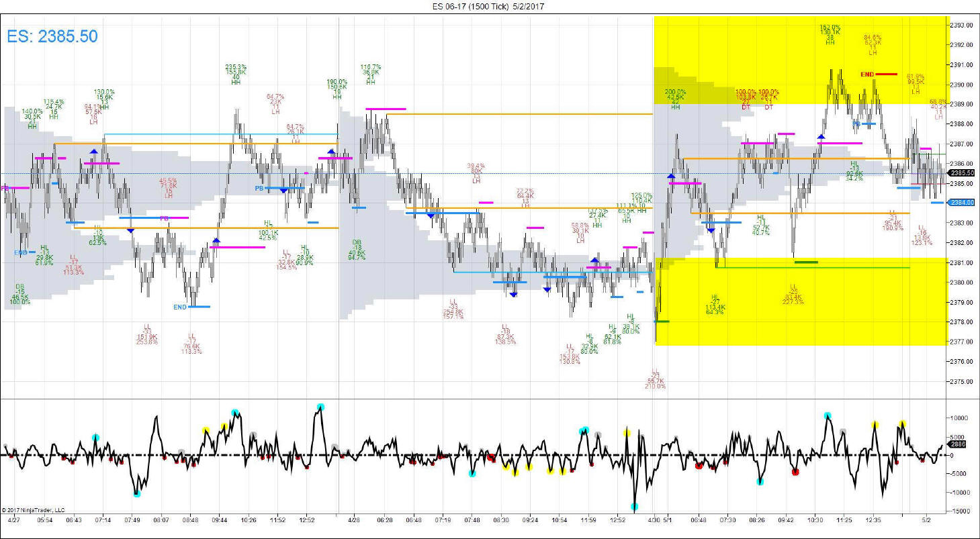Click the 07:19 time axis label
Viewport: 980px width, 539px height.
(443, 520)
